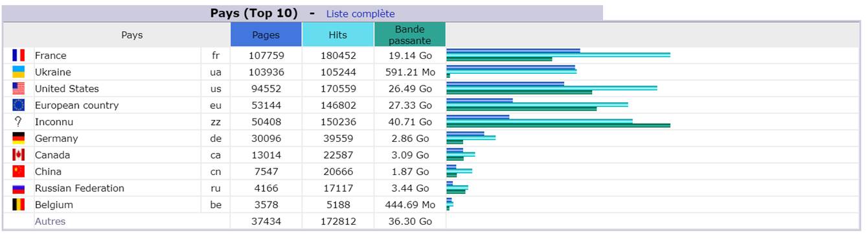Viewport: 868px width, 243px height.
Task: Click the Hits column header
Action: tap(338, 35)
